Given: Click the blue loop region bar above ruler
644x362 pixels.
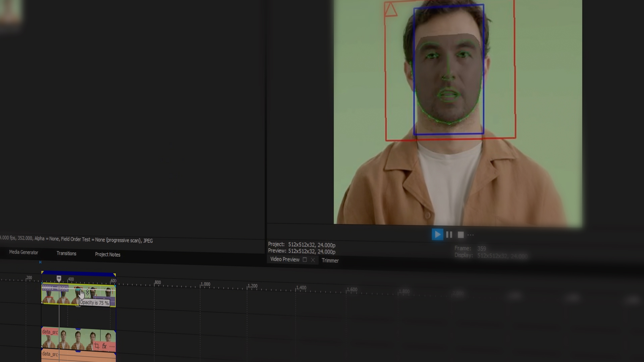Looking at the screenshot, I should 79,274.
